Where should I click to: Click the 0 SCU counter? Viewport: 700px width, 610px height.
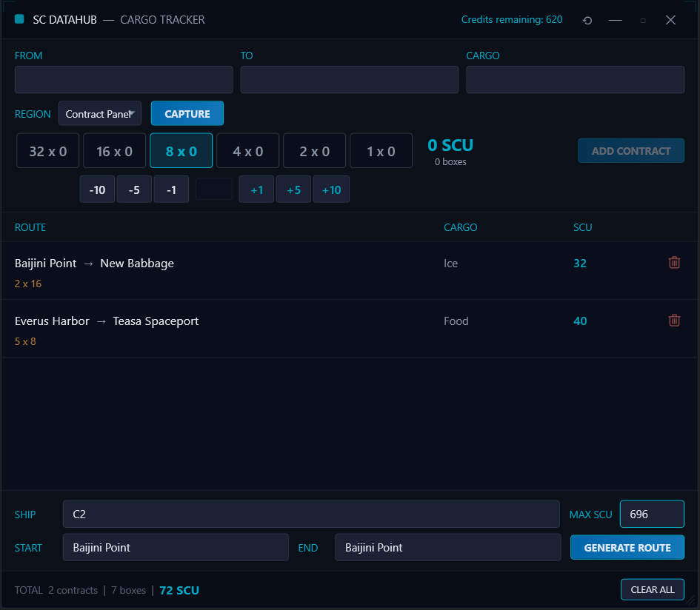[x=450, y=145]
